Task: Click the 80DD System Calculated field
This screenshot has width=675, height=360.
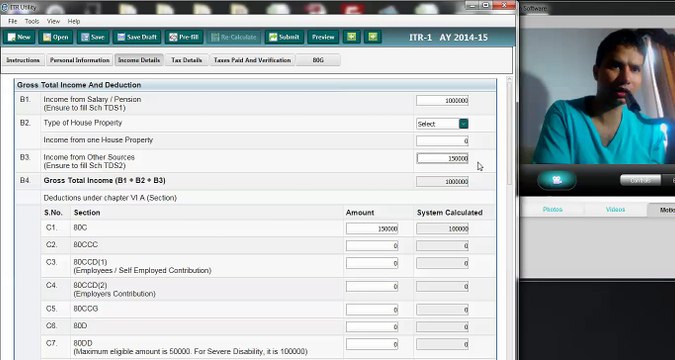Action: pyautogui.click(x=442, y=344)
